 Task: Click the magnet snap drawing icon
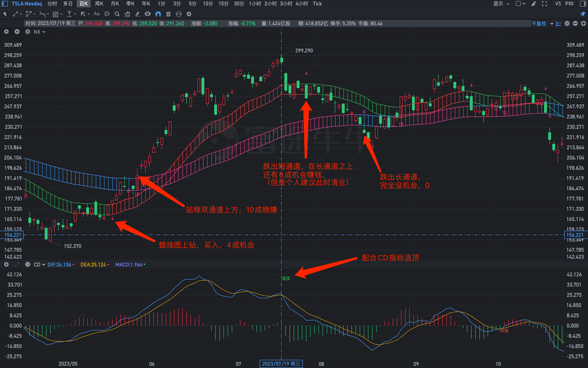click(158, 14)
